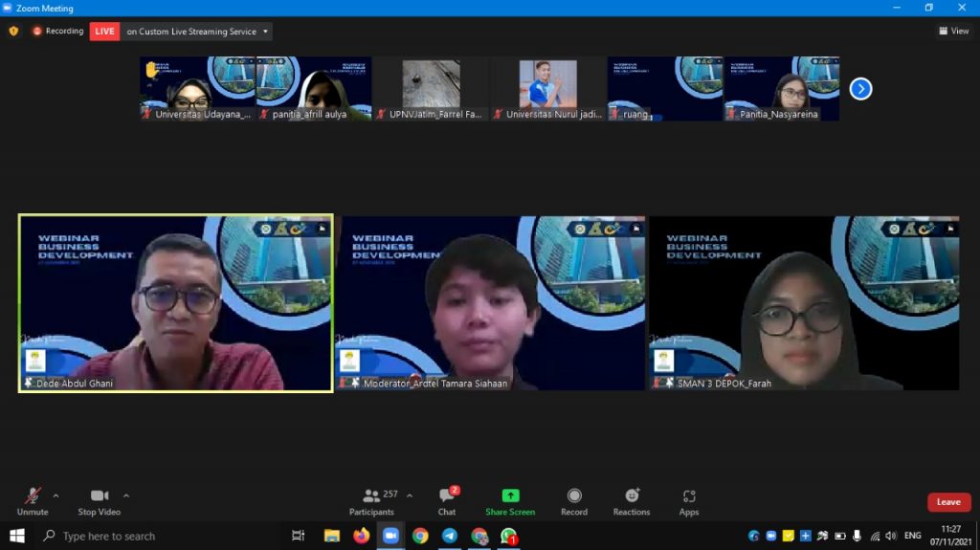This screenshot has height=550, width=980.
Task: Show next page of participant thumbnails
Action: coord(860,89)
